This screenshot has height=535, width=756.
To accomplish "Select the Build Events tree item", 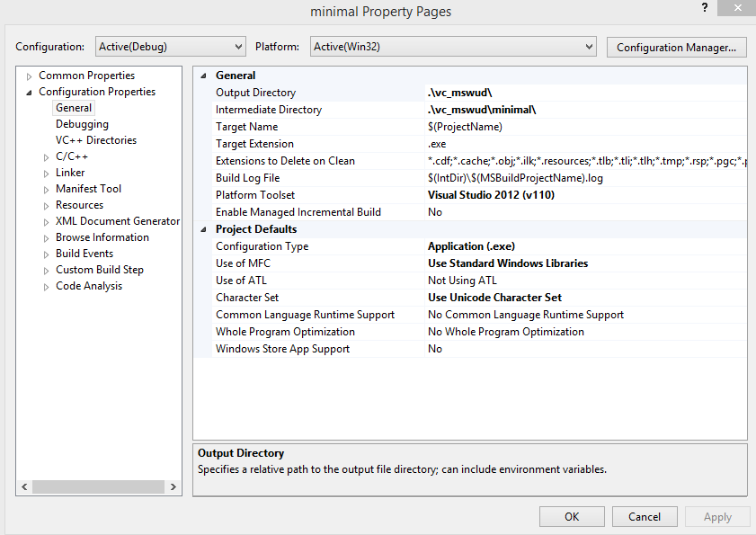I will [x=84, y=253].
